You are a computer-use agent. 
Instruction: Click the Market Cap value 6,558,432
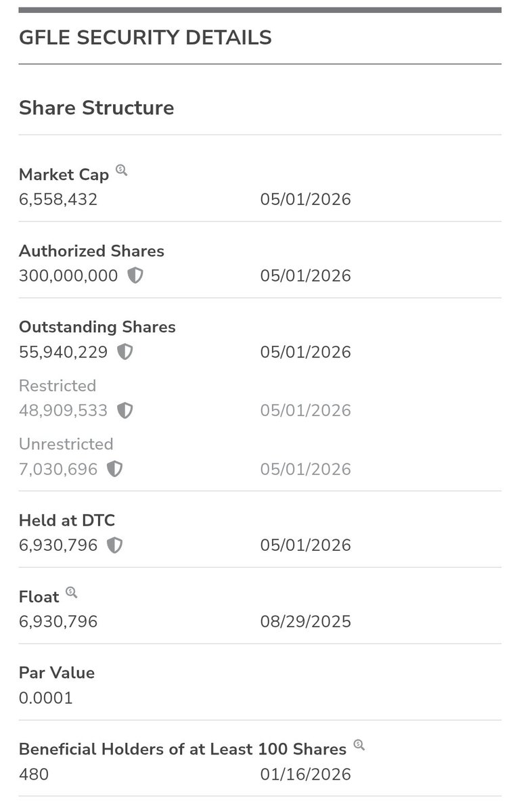pyautogui.click(x=58, y=200)
